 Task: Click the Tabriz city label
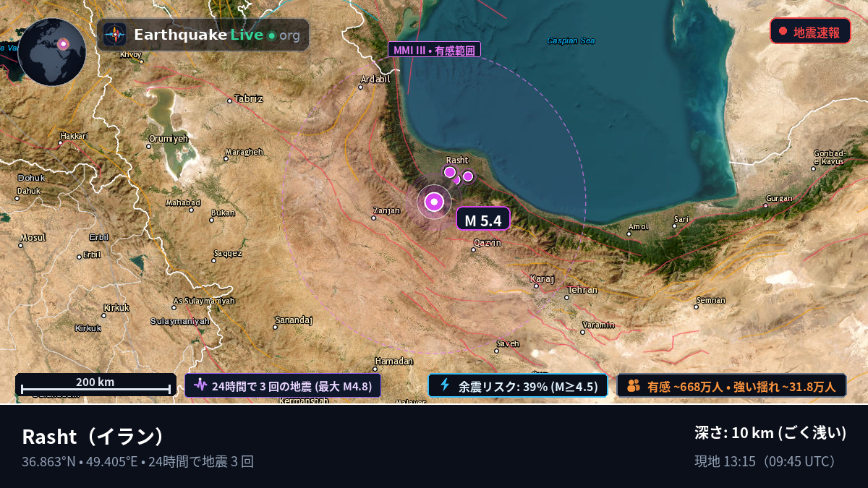(x=250, y=98)
